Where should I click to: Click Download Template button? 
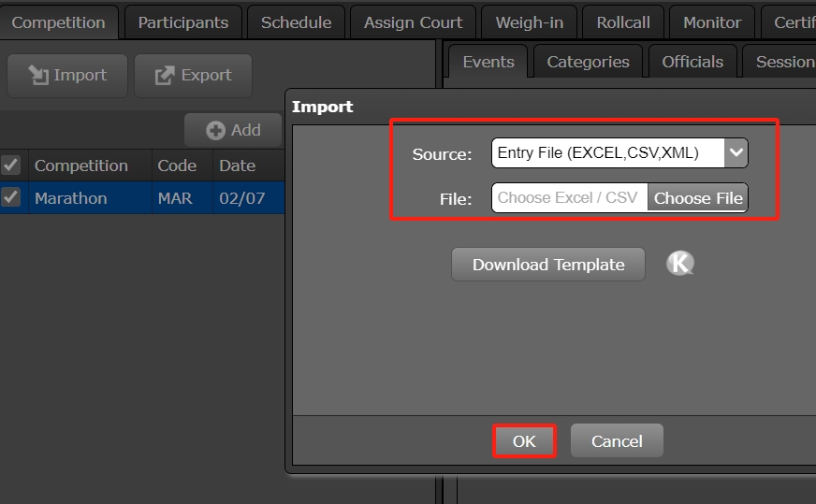[547, 265]
